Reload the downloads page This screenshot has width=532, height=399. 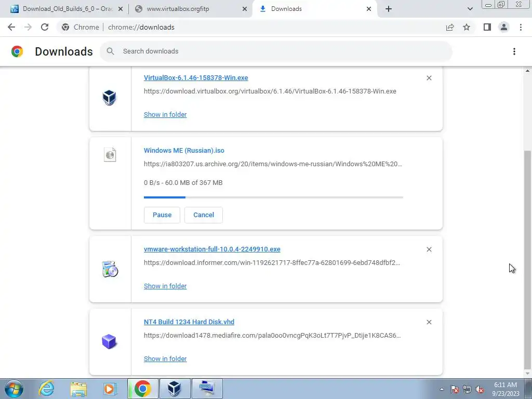click(x=45, y=27)
